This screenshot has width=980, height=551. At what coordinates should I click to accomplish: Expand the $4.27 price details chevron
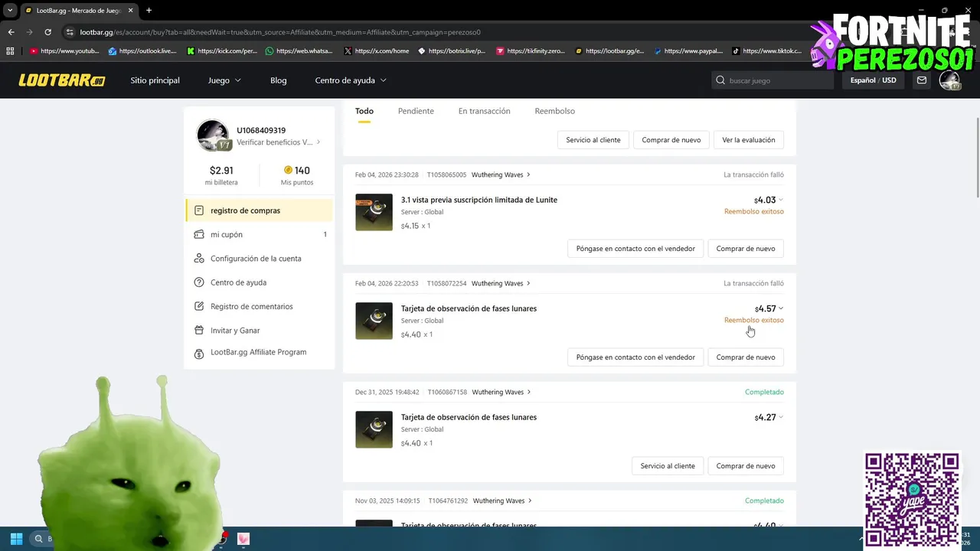pos(781,418)
